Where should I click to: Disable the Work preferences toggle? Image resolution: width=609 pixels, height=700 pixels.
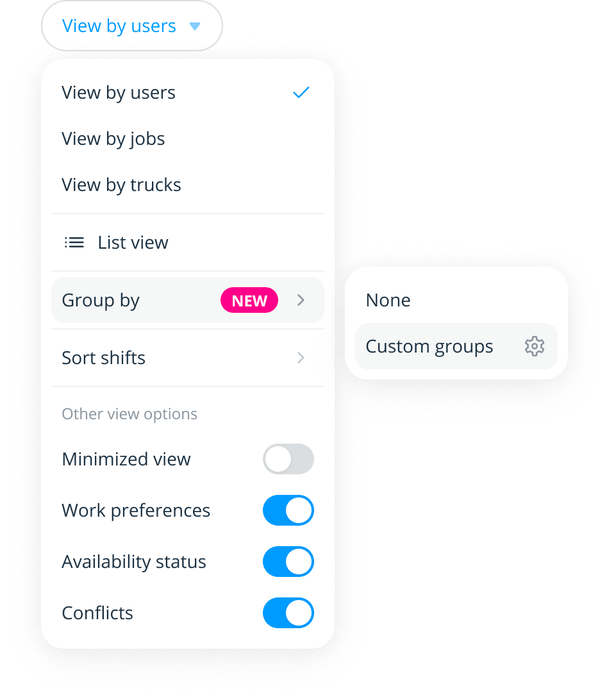pyautogui.click(x=288, y=510)
